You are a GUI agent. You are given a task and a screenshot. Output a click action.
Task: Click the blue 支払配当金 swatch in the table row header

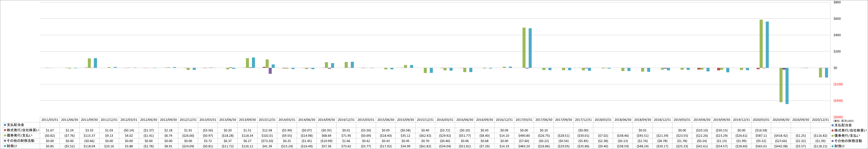point(5,125)
